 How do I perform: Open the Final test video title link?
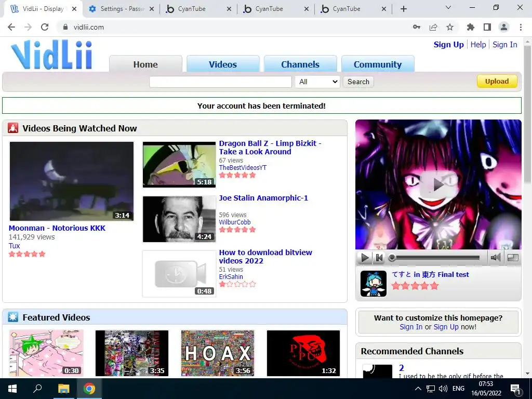(431, 274)
